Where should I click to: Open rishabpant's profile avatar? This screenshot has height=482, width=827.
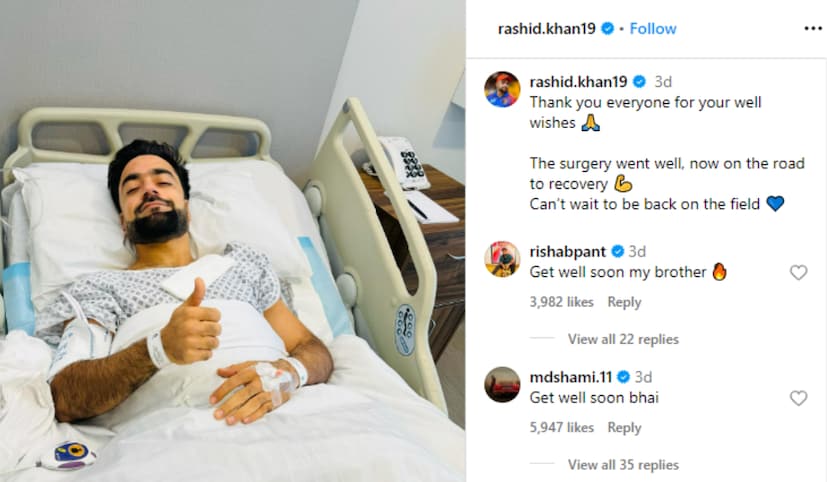(x=502, y=259)
